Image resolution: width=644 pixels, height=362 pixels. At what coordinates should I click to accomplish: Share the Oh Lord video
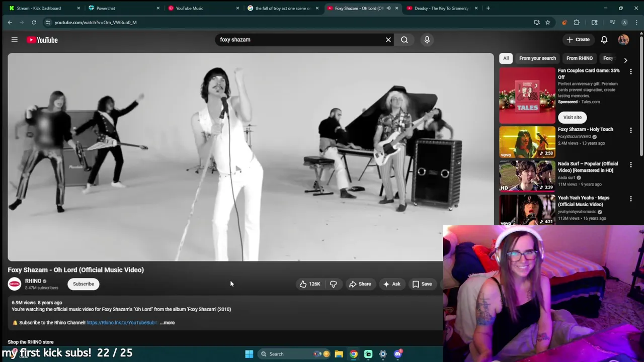(x=360, y=284)
